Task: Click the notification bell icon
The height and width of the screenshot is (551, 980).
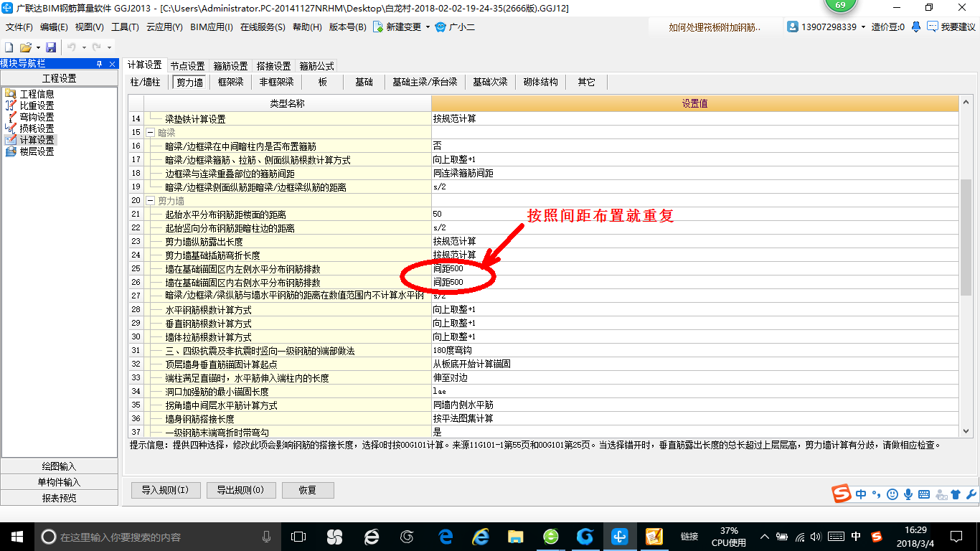Action: click(916, 27)
